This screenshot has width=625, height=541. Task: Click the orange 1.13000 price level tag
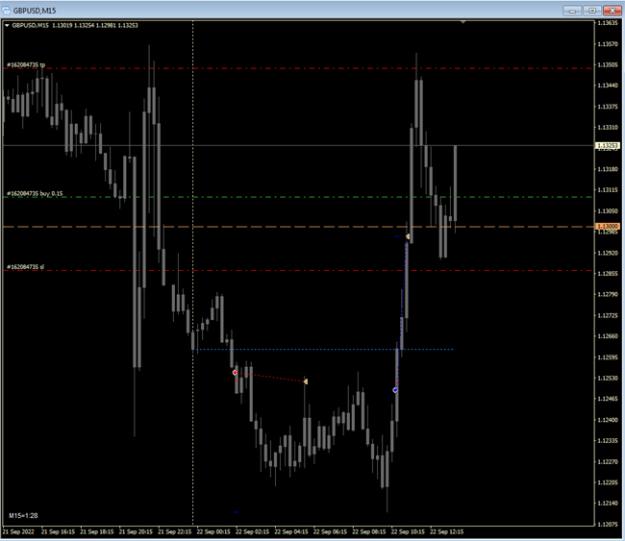(x=607, y=226)
